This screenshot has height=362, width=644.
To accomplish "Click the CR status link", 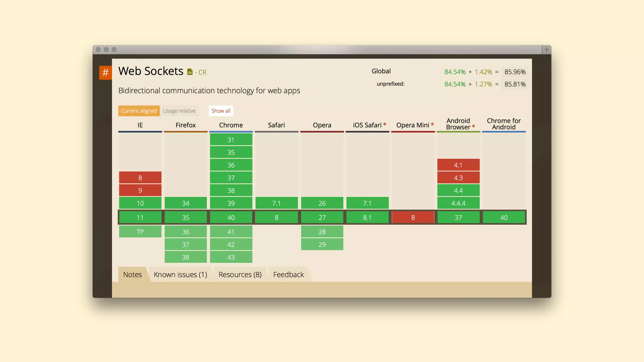I will point(202,72).
